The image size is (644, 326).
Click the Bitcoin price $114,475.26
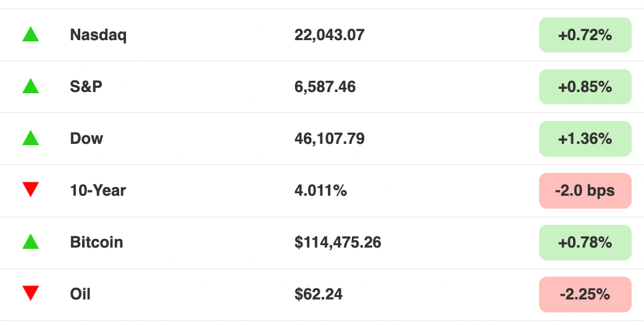click(338, 242)
